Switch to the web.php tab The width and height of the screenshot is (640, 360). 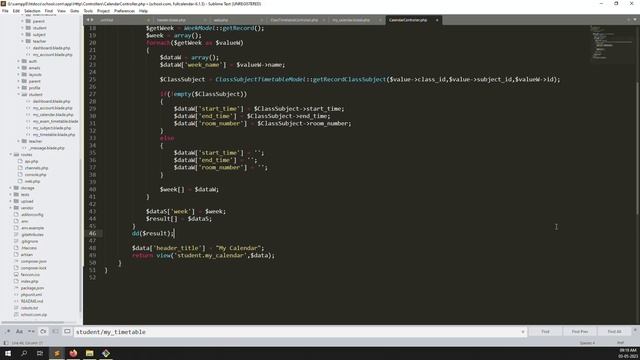point(221,20)
